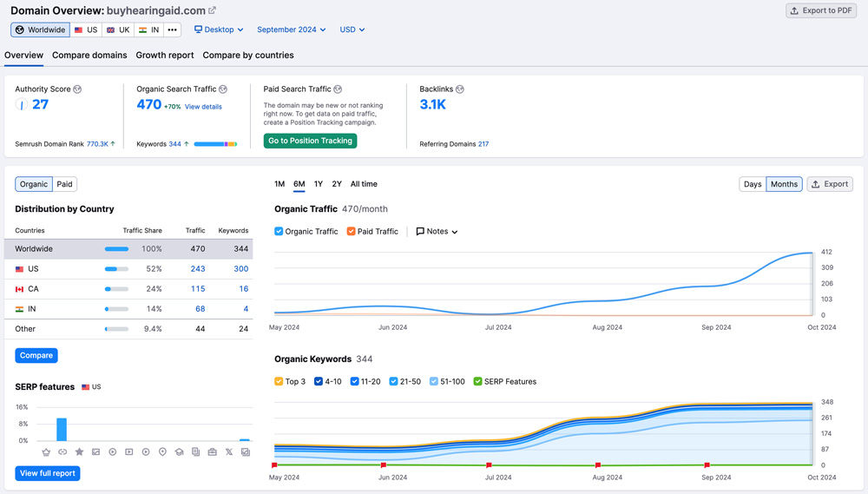This screenshot has width=868, height=494.
Task: Select the All time range
Action: click(364, 184)
